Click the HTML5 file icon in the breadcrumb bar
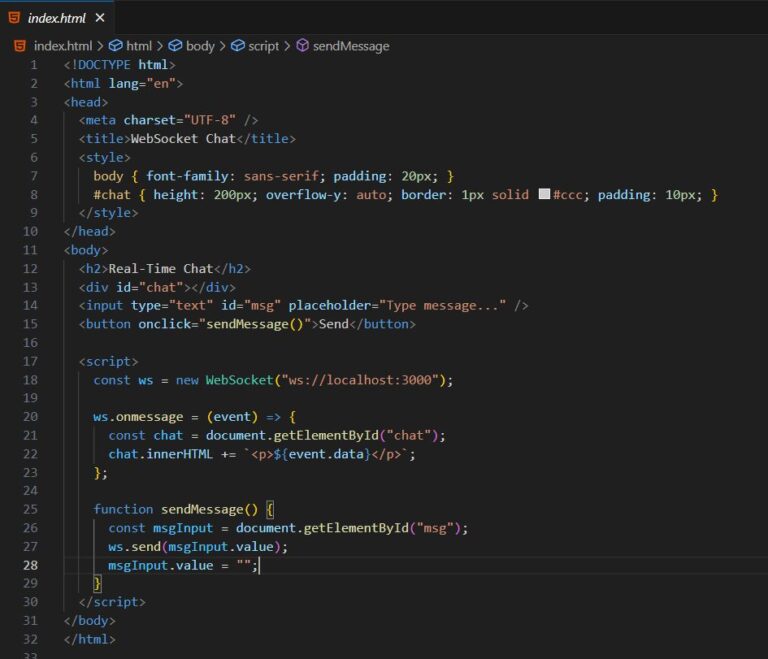The width and height of the screenshot is (768, 659). click(19, 46)
